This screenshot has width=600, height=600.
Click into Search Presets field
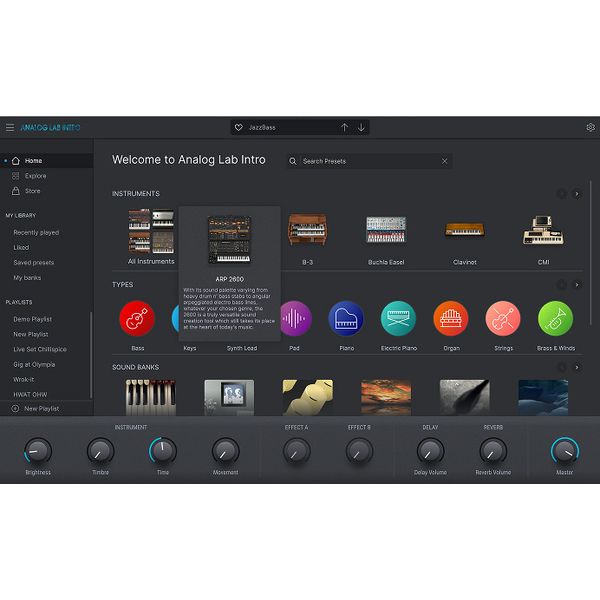coord(369,161)
